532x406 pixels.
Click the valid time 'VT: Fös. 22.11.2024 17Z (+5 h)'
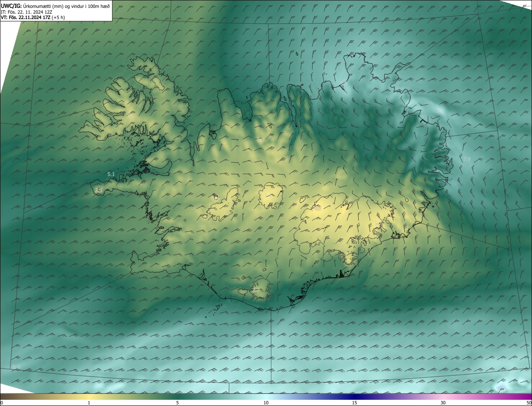pyautogui.click(x=33, y=17)
